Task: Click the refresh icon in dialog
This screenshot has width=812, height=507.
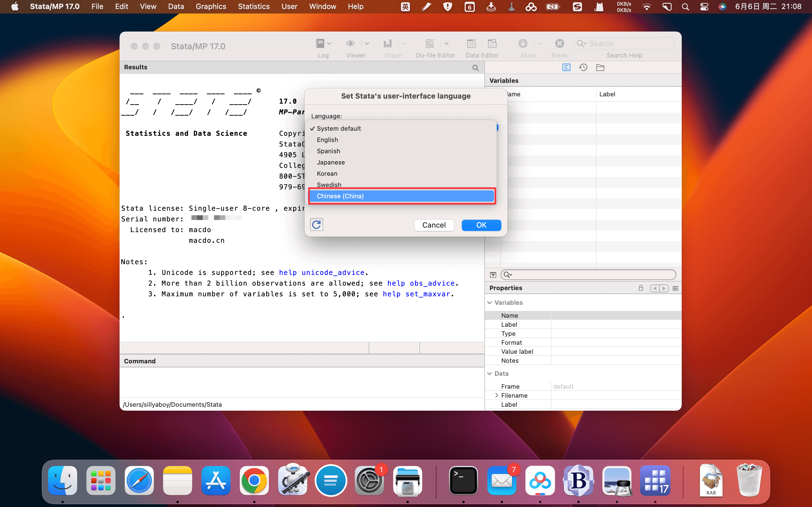Action: pos(316,225)
